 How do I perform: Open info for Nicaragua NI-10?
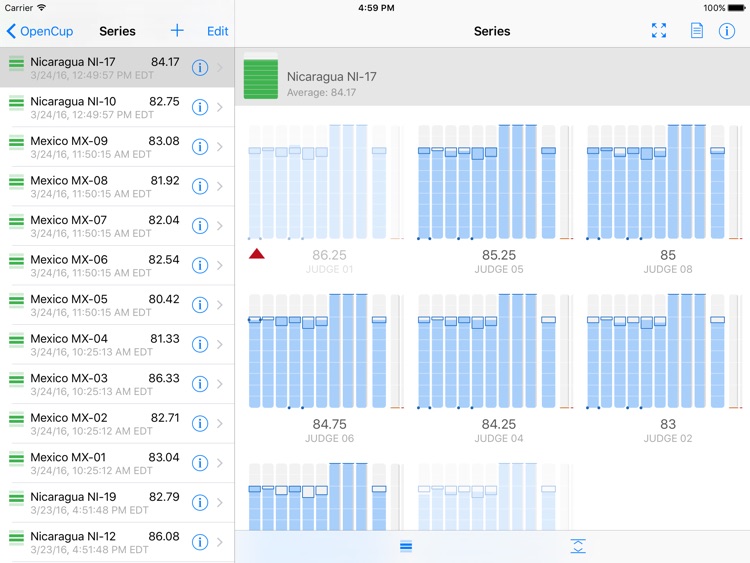pyautogui.click(x=200, y=107)
